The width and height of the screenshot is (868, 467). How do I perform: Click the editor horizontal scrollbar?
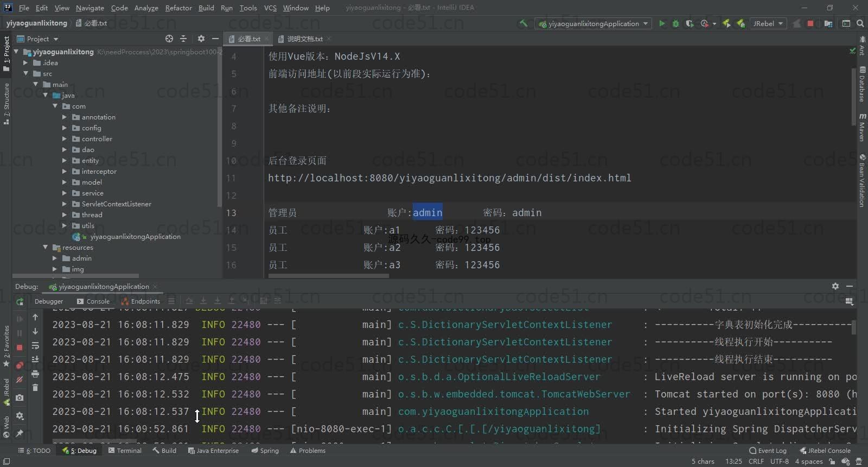coord(328,276)
